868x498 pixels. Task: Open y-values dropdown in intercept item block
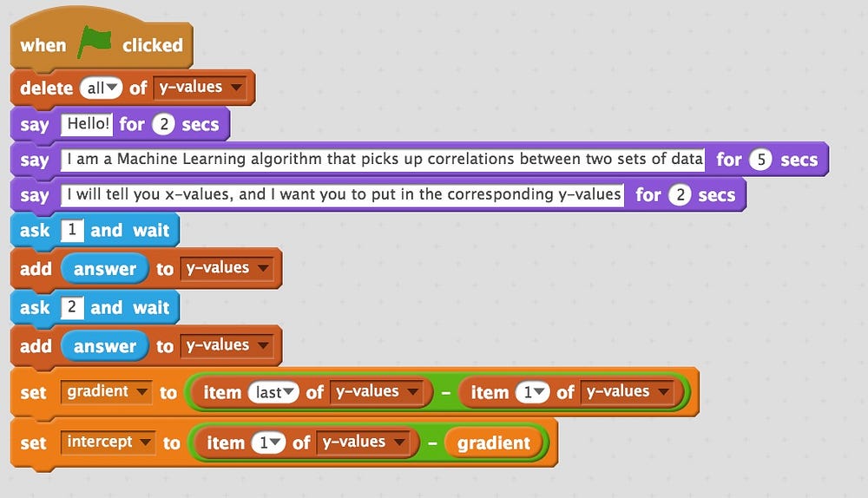coord(362,442)
